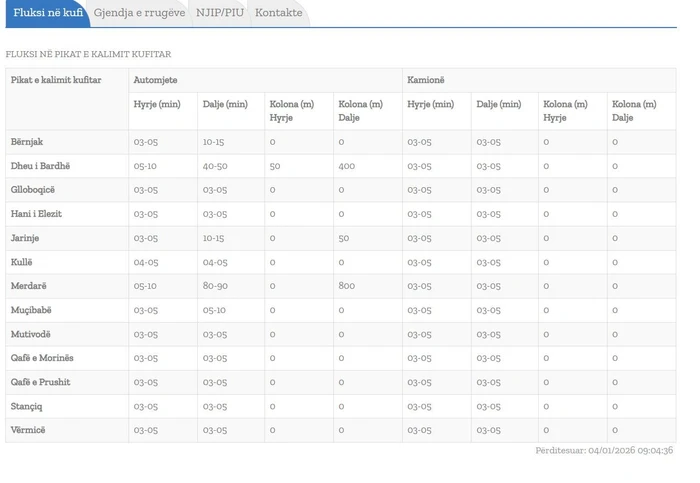Select the Bërnjak row label
Viewport: 700px width, 483px height.
[27, 142]
